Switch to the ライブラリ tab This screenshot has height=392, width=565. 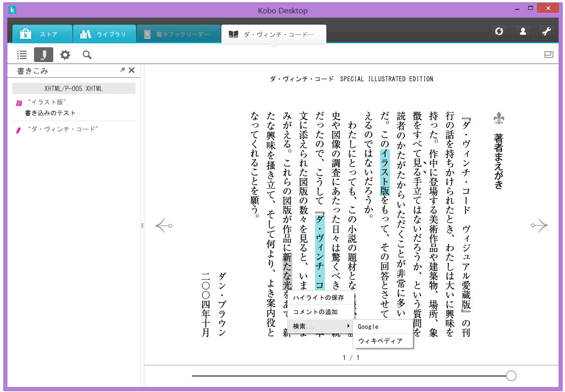click(x=105, y=34)
